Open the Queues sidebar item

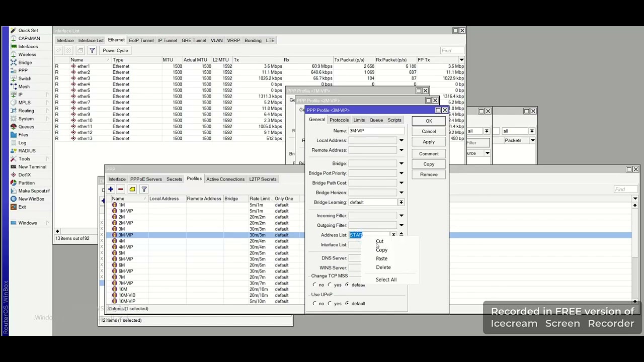(26, 127)
